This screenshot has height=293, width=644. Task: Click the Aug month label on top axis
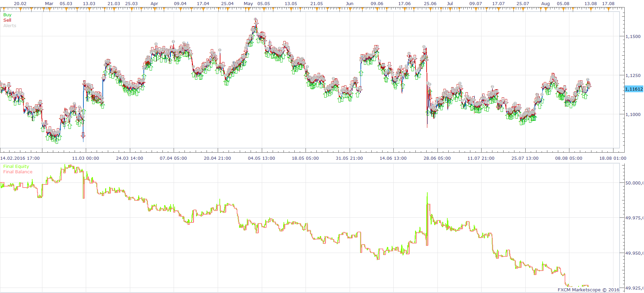545,4
